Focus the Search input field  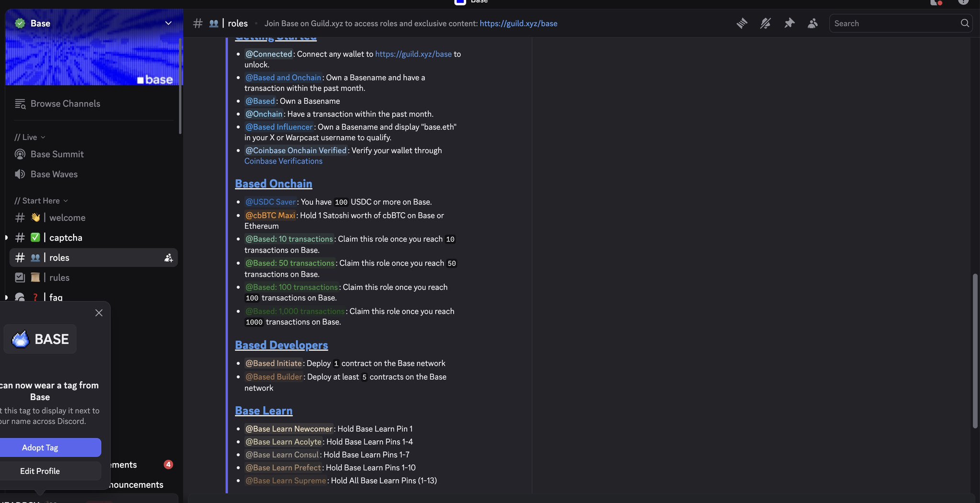[x=895, y=23]
